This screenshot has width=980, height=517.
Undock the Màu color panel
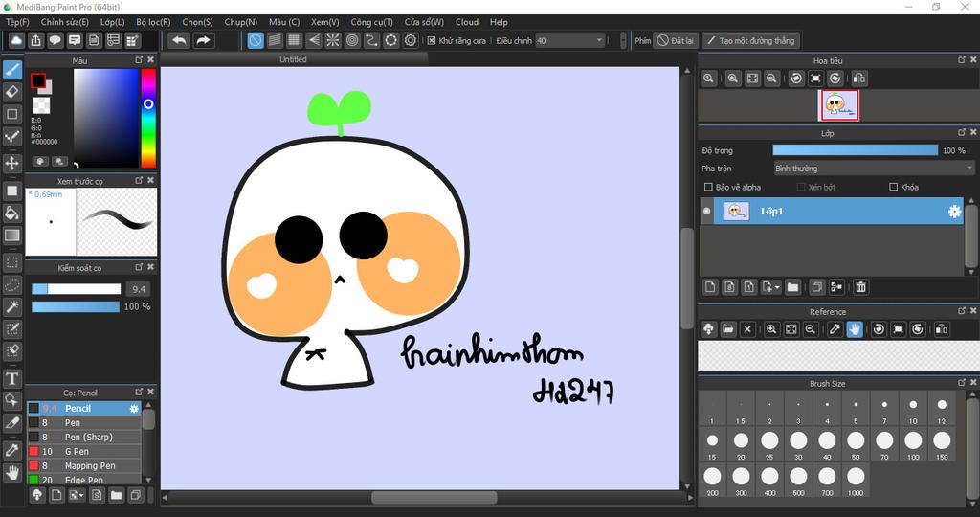point(139,60)
